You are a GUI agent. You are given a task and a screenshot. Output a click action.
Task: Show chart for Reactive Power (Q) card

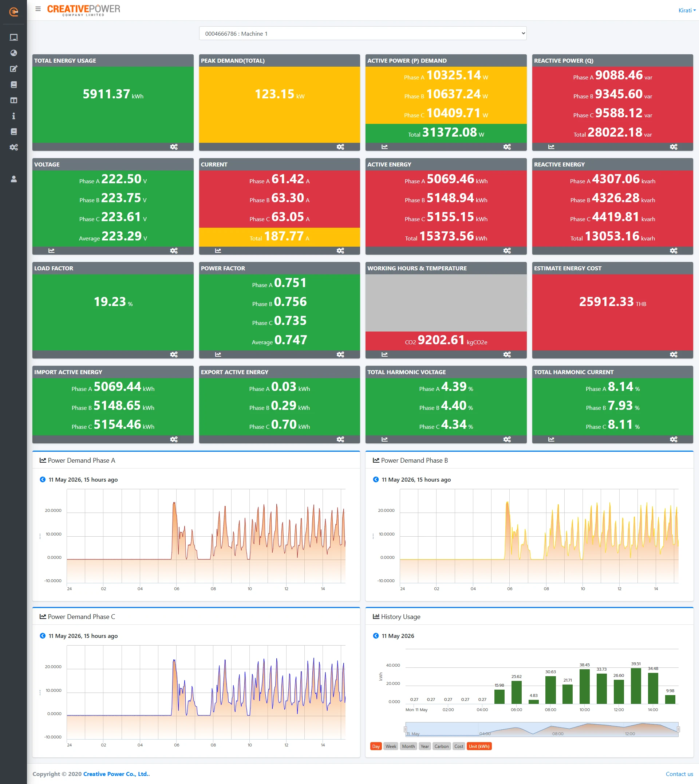551,147
